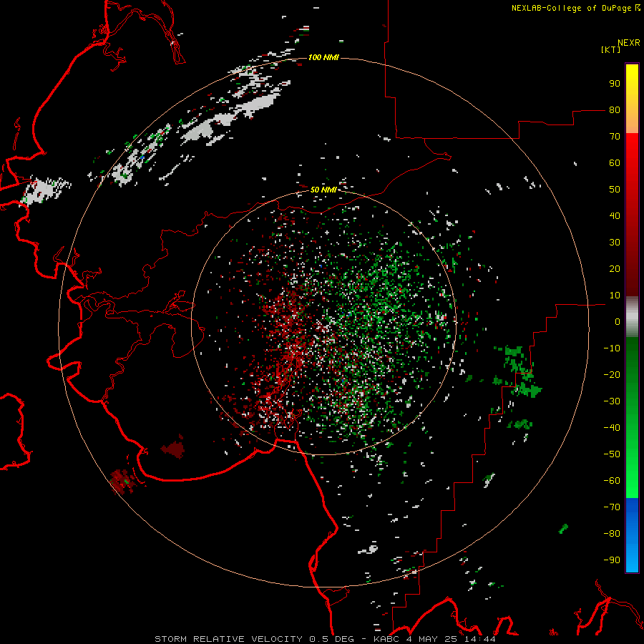
Task: Click the -20 knot scale label
Action: [x=612, y=374]
